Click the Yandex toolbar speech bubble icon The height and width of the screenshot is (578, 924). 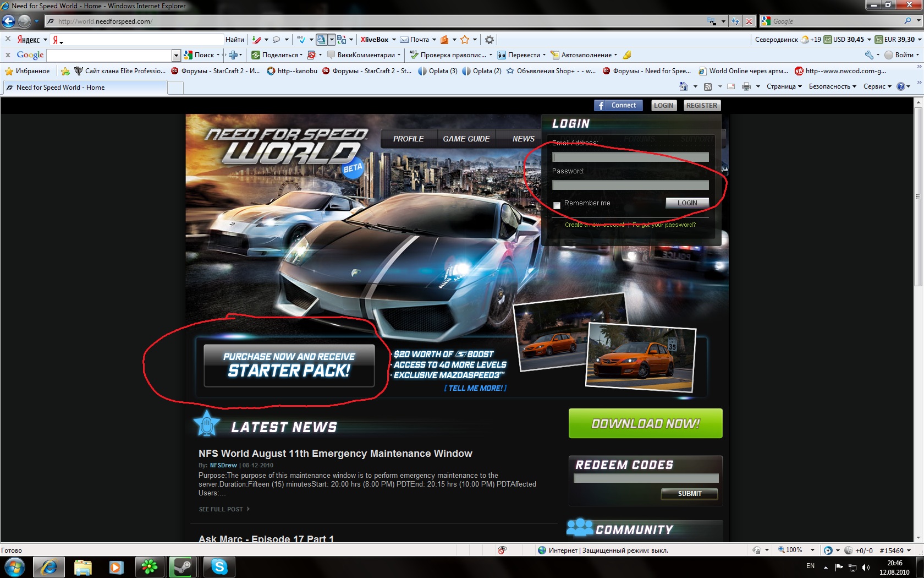pos(277,40)
